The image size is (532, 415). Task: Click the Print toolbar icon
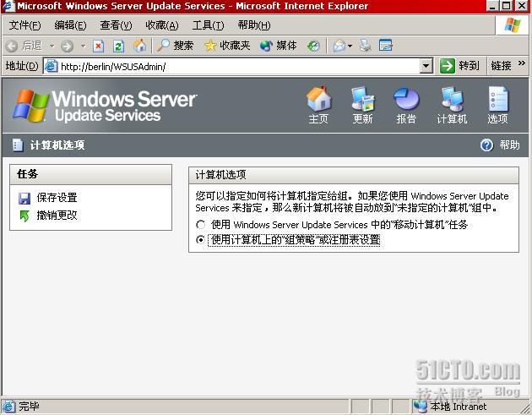(x=365, y=46)
